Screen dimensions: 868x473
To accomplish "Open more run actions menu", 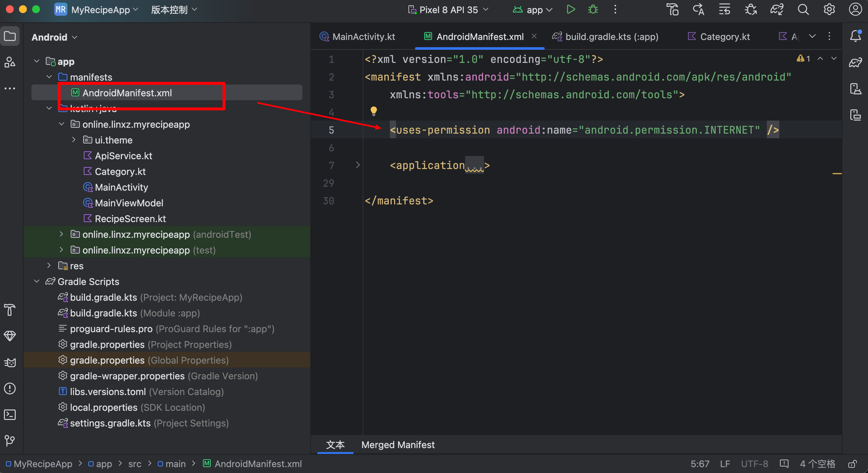I will pyautogui.click(x=615, y=9).
